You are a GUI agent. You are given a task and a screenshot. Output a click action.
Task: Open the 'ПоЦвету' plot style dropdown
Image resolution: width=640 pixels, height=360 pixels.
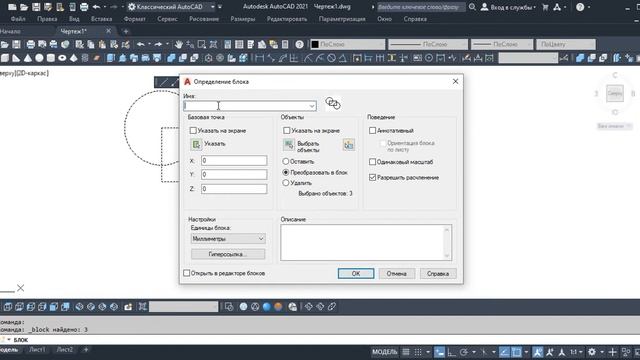coord(566,44)
